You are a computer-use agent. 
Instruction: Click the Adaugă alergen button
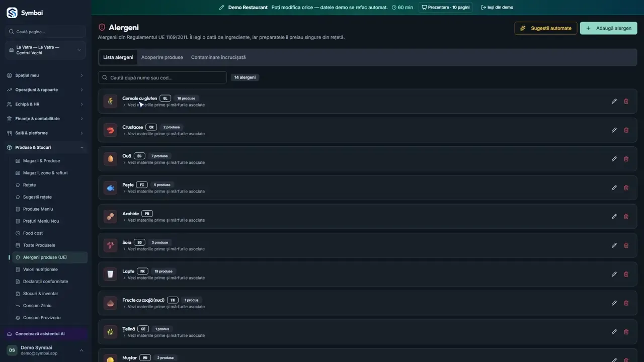pos(609,28)
